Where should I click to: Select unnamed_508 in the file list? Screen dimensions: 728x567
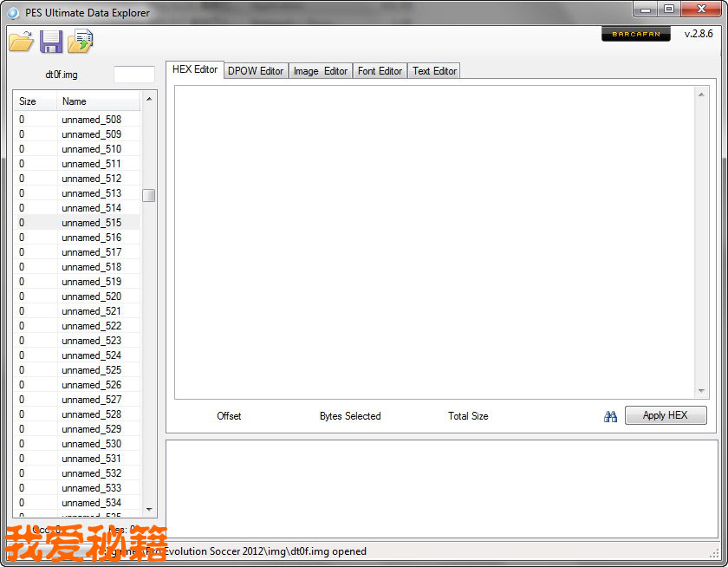tap(91, 120)
